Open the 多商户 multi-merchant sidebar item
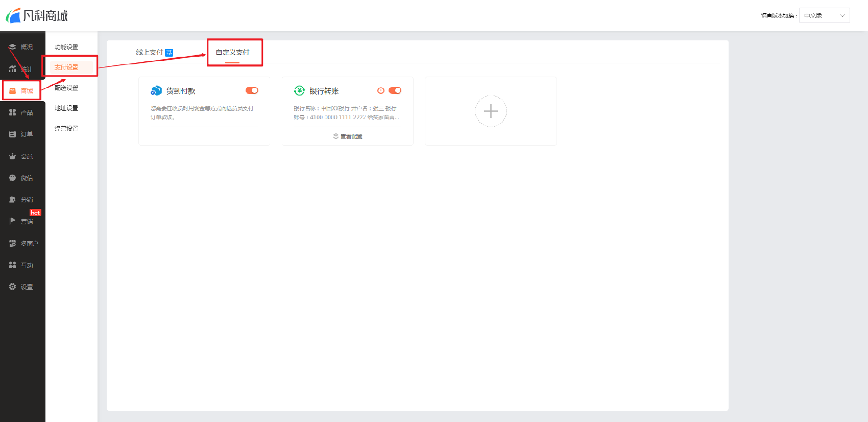The width and height of the screenshot is (868, 422). (22, 243)
